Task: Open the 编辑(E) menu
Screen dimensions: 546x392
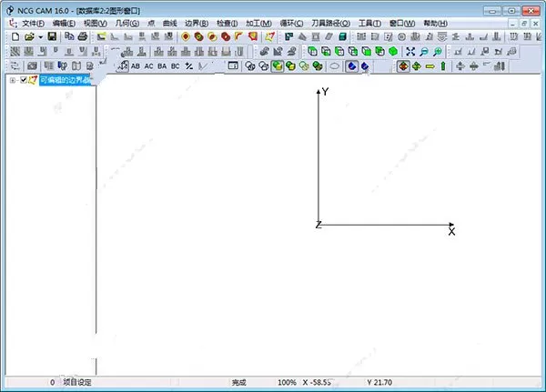Action: pos(64,24)
